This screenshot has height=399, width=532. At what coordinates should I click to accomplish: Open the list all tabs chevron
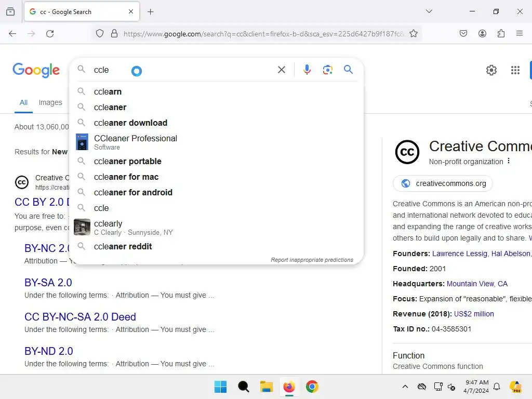(429, 11)
